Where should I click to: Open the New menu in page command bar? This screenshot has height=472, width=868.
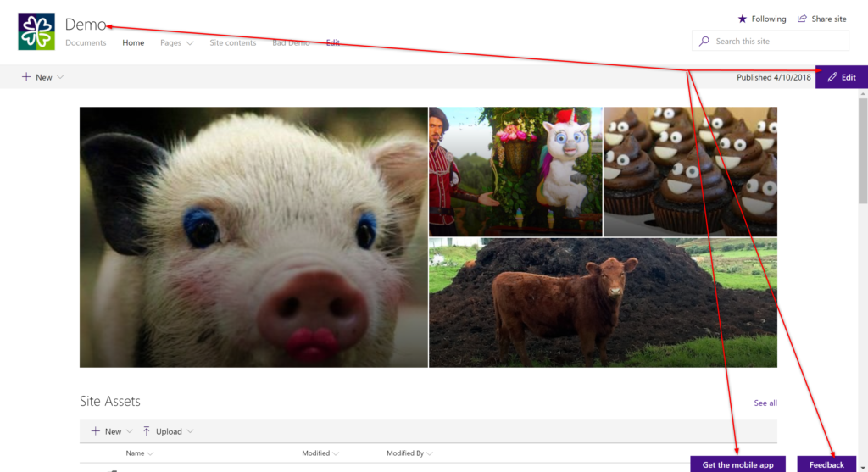click(x=42, y=77)
